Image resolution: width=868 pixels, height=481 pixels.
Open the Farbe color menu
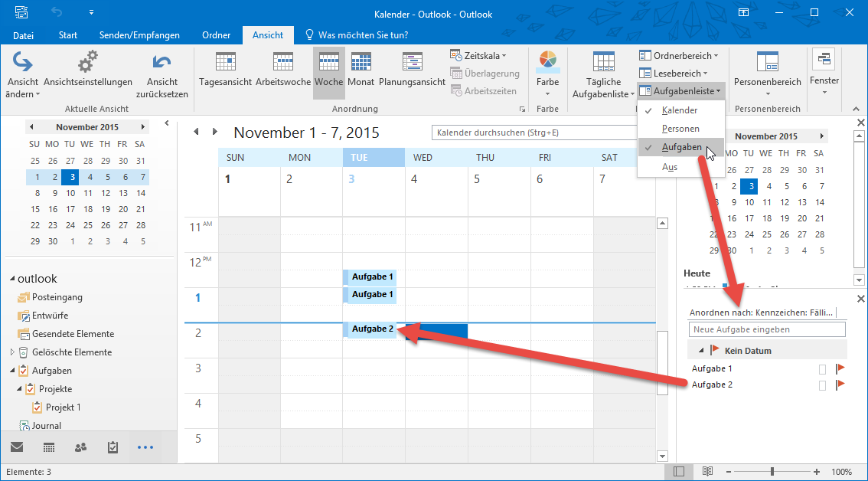(547, 75)
